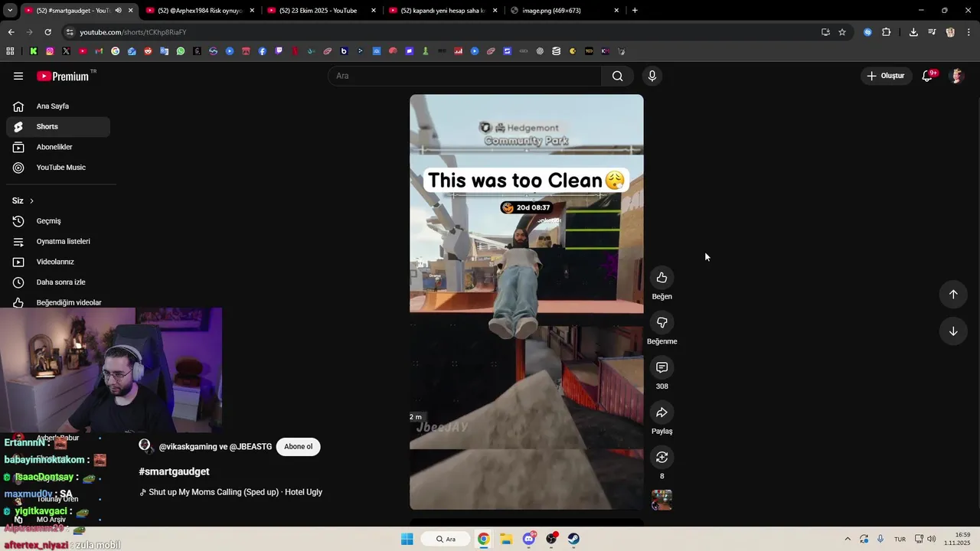
Task: Open the YouTube account avatar menu
Action: (956, 76)
